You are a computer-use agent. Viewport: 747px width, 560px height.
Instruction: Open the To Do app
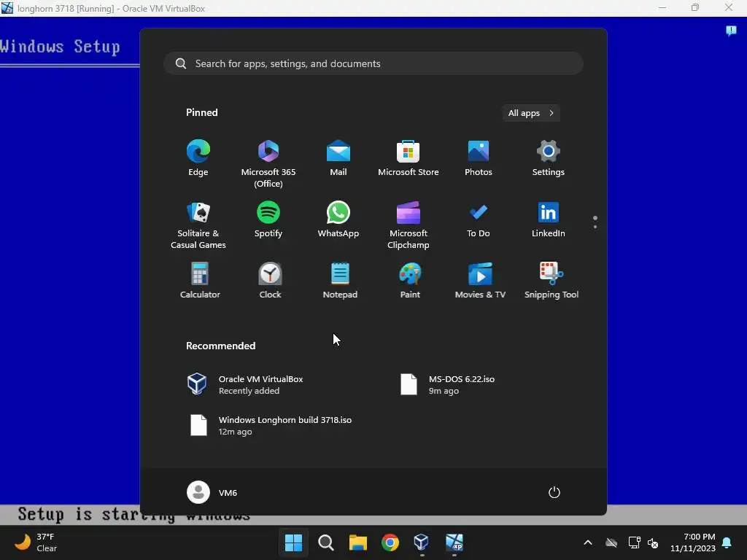479,220
